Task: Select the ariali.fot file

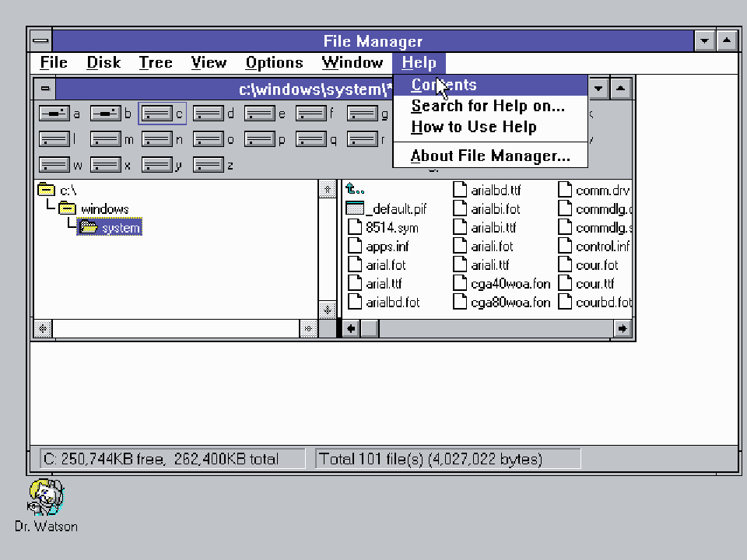Action: [483, 247]
